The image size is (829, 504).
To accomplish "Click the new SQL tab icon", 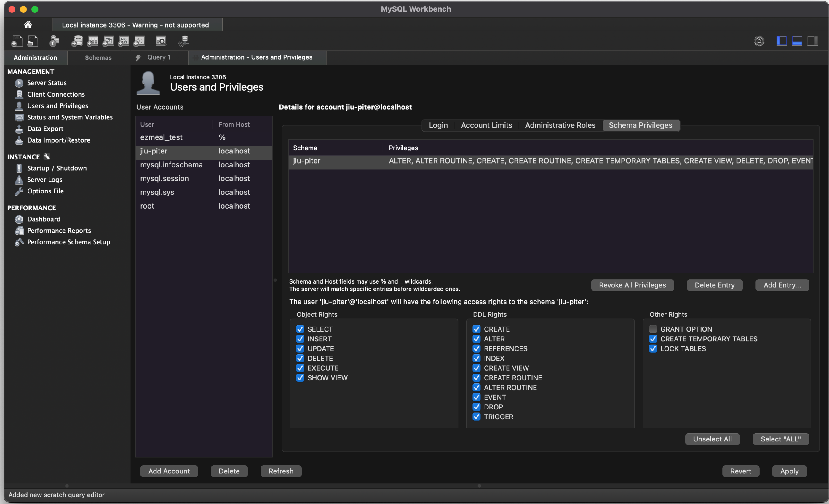I will pos(17,41).
